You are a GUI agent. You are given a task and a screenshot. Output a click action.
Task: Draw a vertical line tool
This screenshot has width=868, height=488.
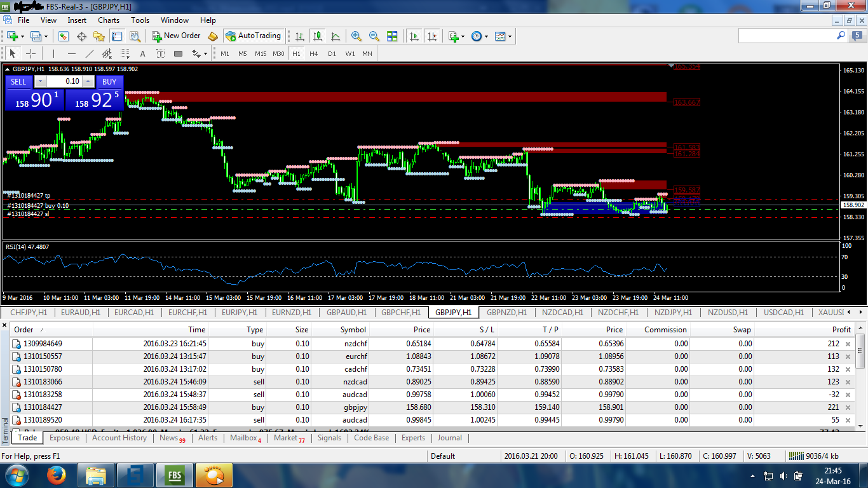[x=53, y=53]
